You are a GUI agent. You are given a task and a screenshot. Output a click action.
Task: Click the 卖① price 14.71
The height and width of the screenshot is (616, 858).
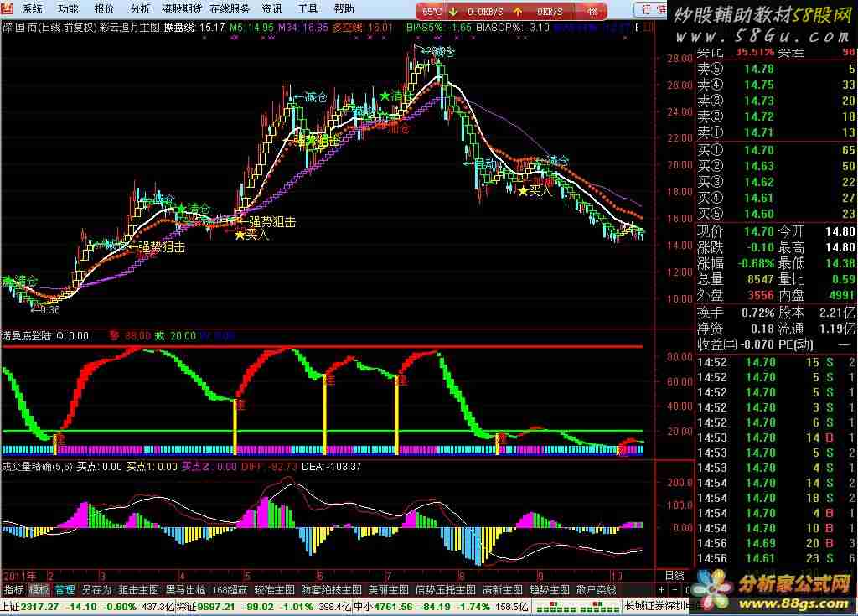pyautogui.click(x=759, y=132)
